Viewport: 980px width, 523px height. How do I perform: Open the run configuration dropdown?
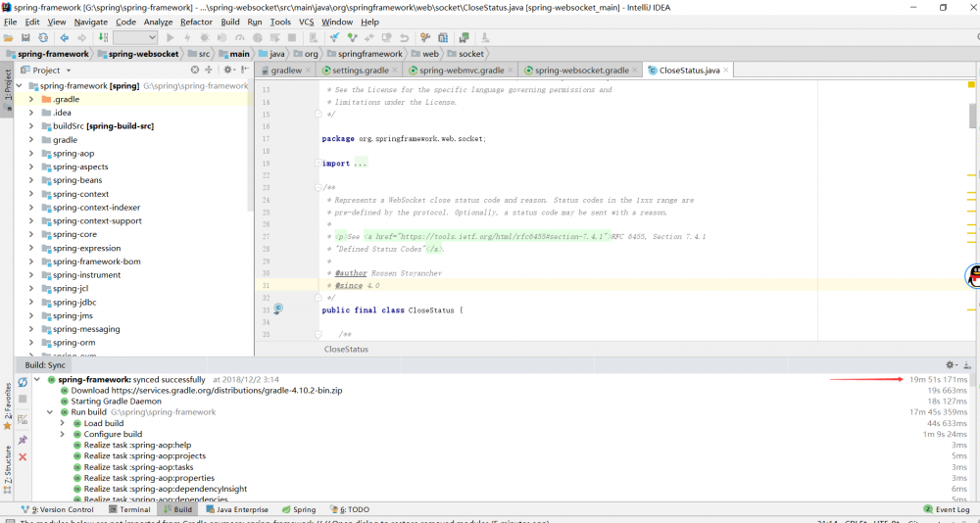(x=135, y=37)
